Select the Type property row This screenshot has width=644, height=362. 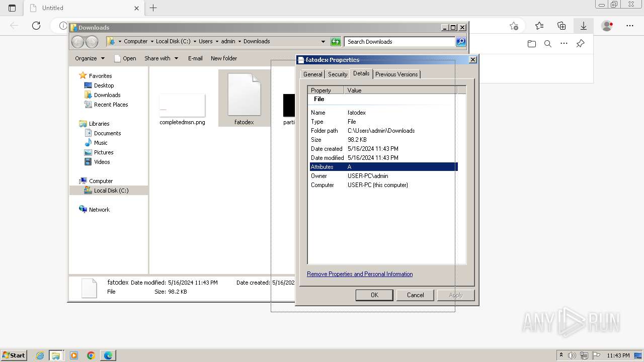pos(383,122)
